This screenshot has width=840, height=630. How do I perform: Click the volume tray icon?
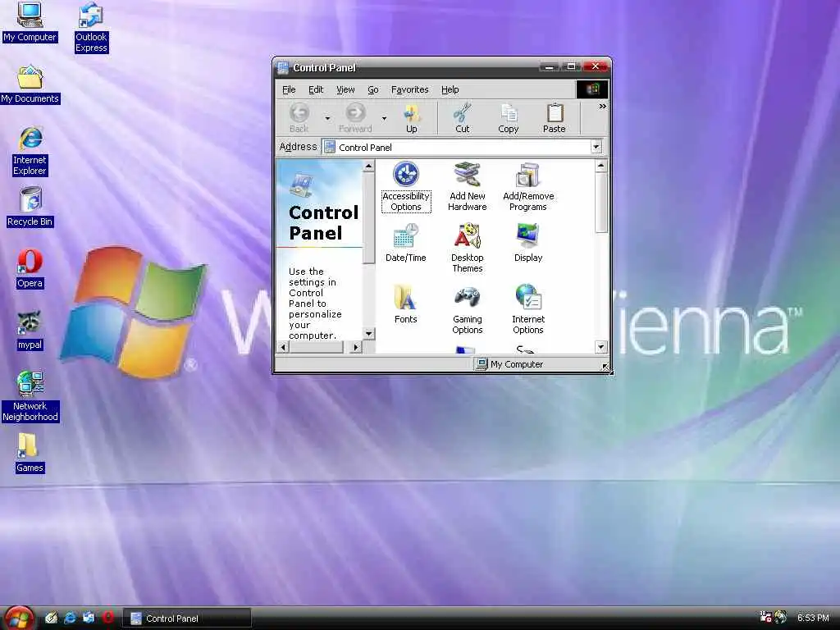pos(781,617)
